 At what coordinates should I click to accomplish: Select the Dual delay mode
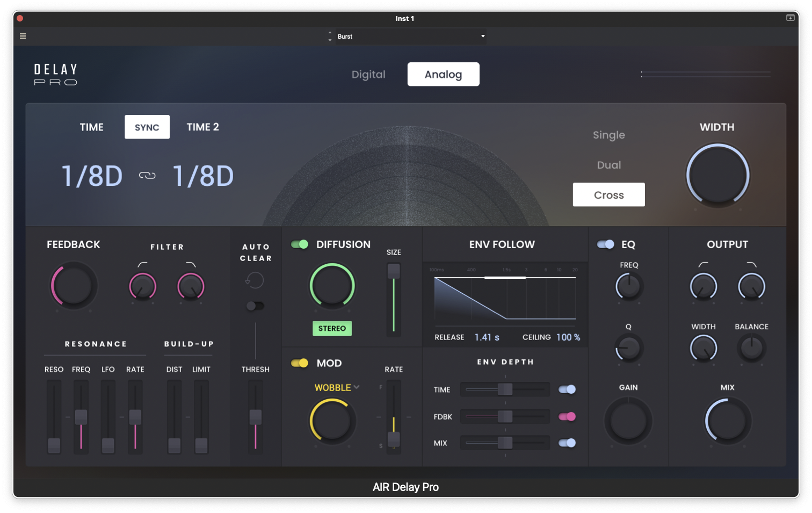click(609, 165)
